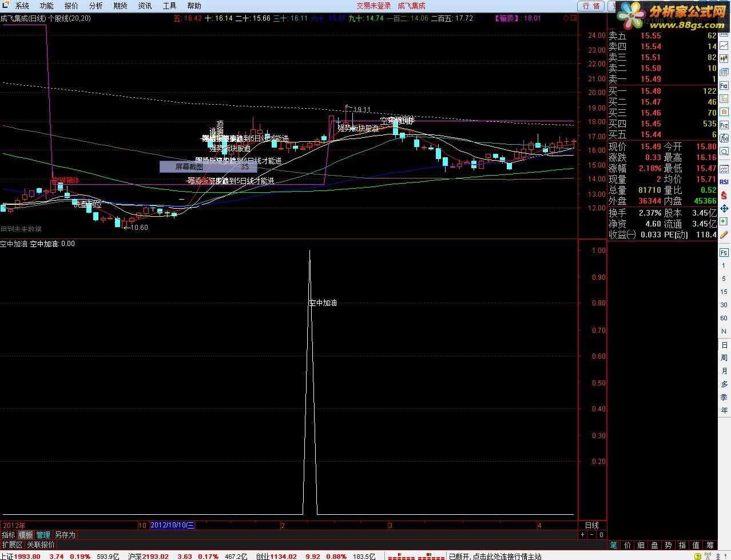Screen dimensions: 731x560
Task: Click the 管理 button at bottom left
Action: click(43, 535)
